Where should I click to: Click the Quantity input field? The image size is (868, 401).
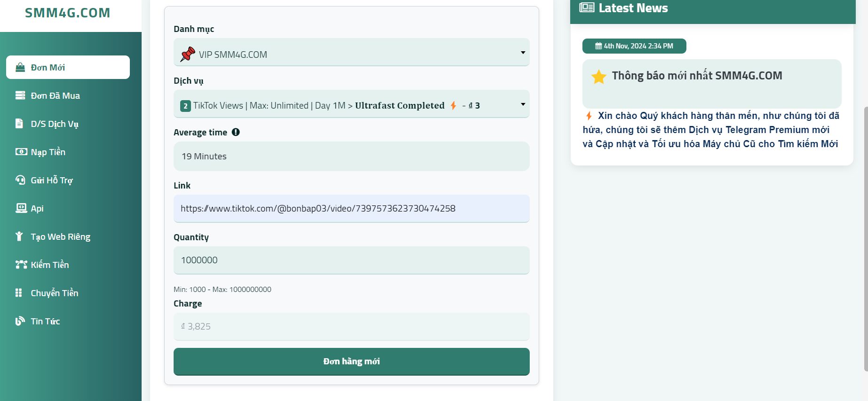351,260
